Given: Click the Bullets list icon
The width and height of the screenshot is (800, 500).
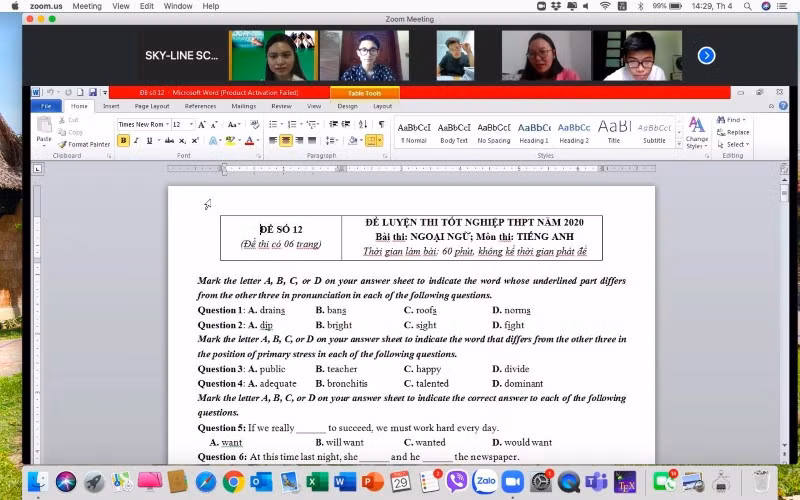Looking at the screenshot, I should [x=273, y=124].
